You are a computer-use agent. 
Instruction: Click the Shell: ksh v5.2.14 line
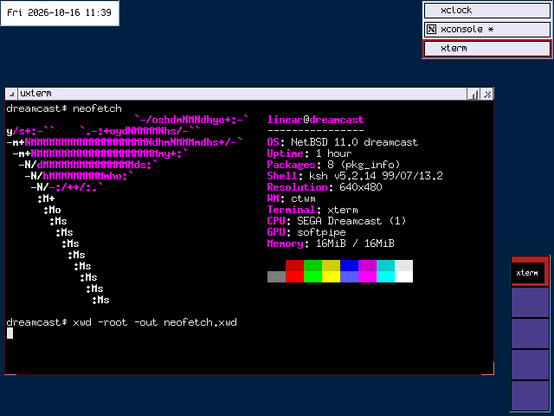[x=355, y=176]
